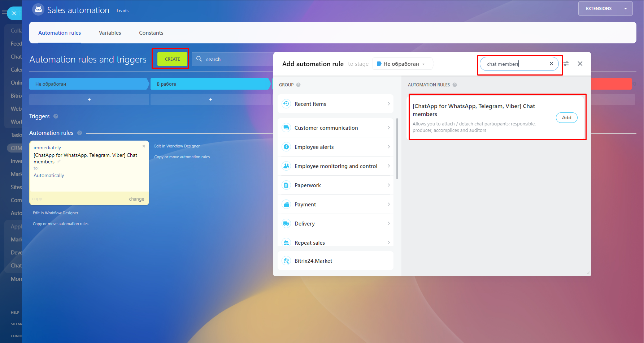The width and height of the screenshot is (644, 343).
Task: Click the pencil edit icon on rule title
Action: coord(58,162)
